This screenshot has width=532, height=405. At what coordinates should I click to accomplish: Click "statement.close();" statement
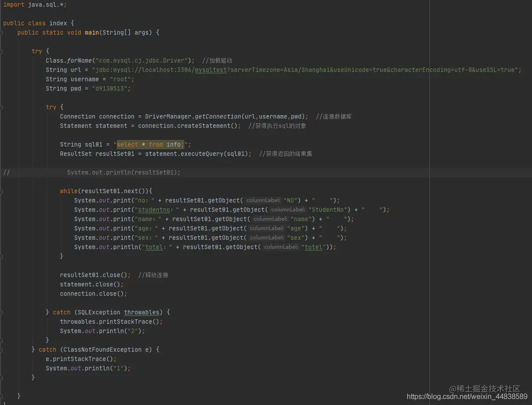91,285
